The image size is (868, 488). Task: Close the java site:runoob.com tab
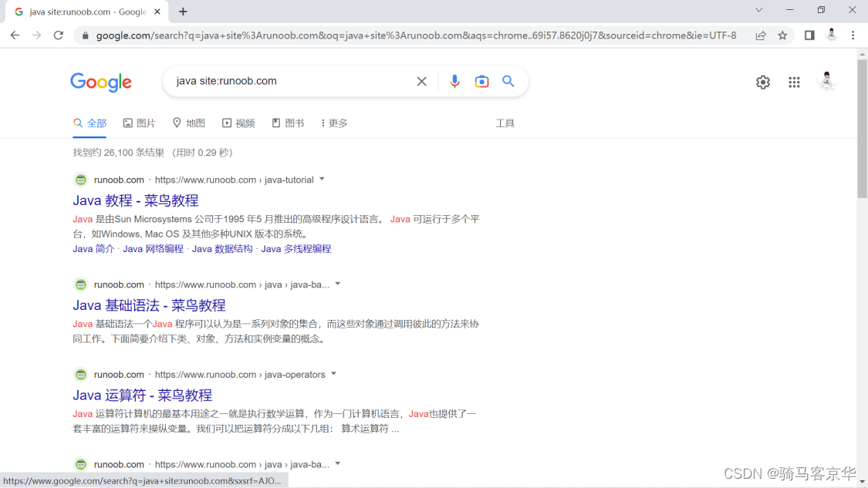tap(157, 12)
